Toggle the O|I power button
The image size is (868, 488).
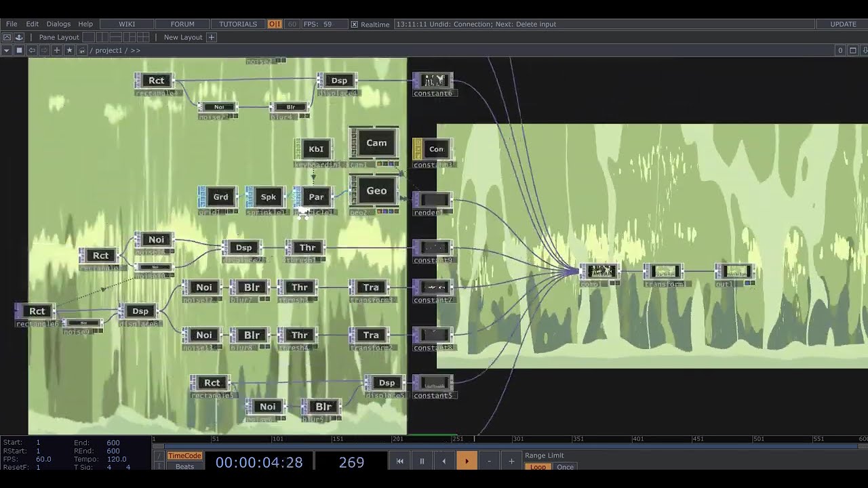click(275, 24)
